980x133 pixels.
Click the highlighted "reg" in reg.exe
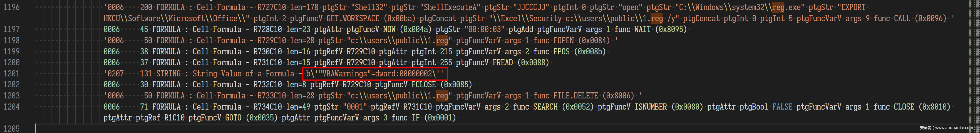[x=778, y=7]
